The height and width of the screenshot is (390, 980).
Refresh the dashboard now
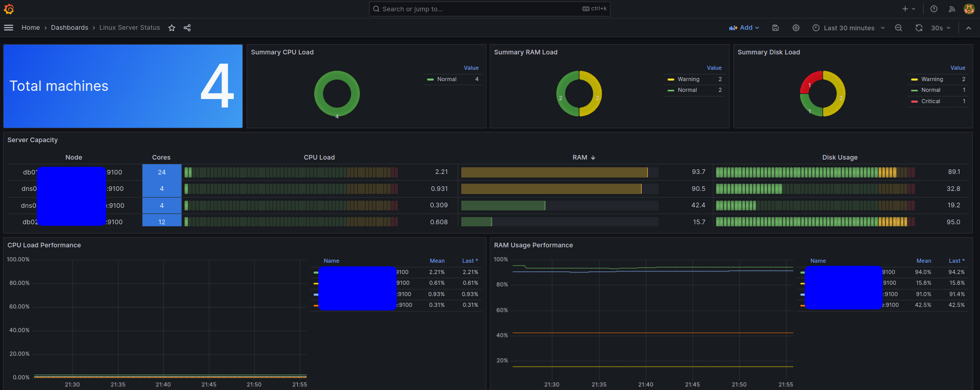pyautogui.click(x=919, y=28)
